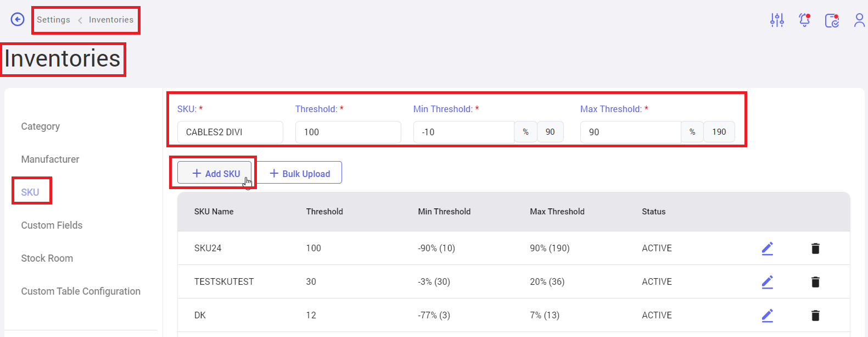Edit the SKU24 row with pencil icon
This screenshot has height=337, width=868.
(x=768, y=248)
